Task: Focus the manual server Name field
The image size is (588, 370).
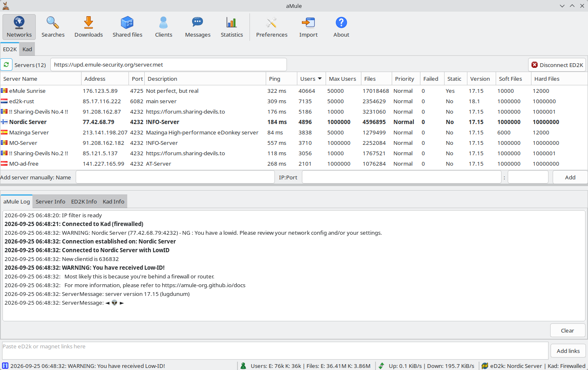Action: tap(175, 177)
